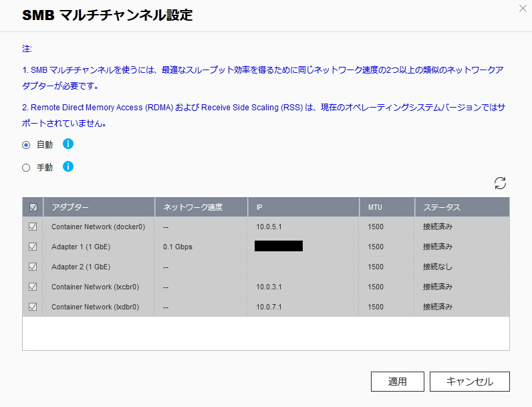Toggle checkbox for Container Network (docker0)
This screenshot has width=532, height=407.
pos(33,227)
